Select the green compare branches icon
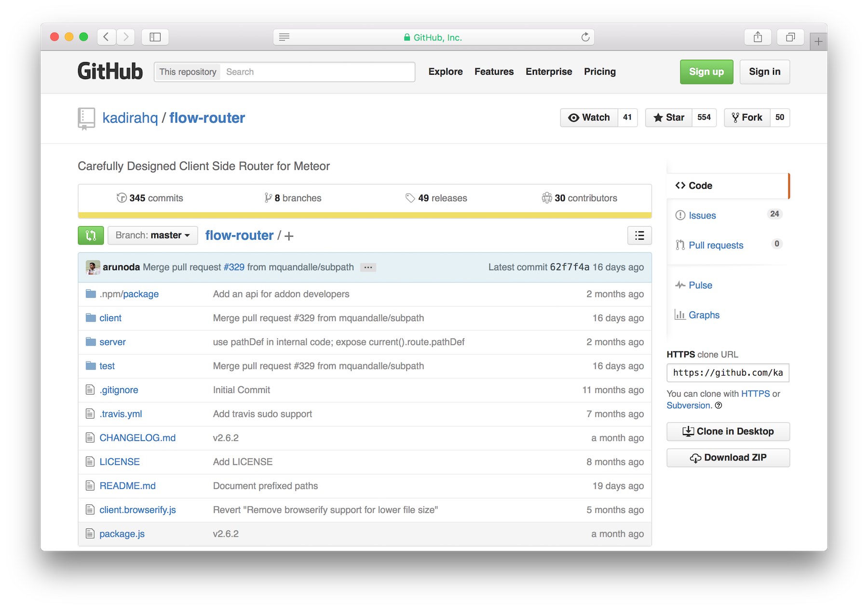The height and width of the screenshot is (609, 868). coord(91,235)
